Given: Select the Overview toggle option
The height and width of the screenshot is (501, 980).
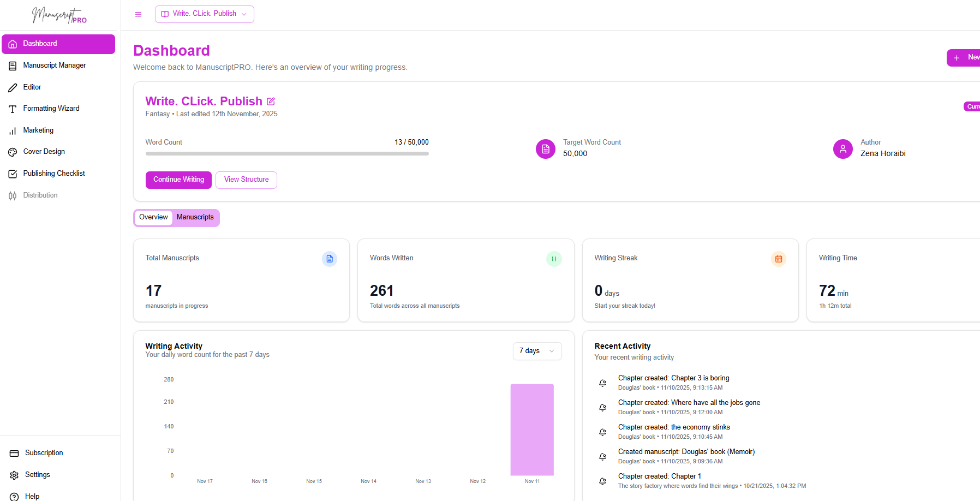Looking at the screenshot, I should (x=153, y=217).
